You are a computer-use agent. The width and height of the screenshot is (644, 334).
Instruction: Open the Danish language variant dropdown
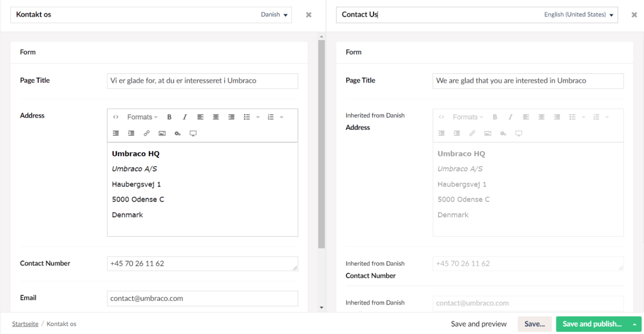tap(274, 14)
